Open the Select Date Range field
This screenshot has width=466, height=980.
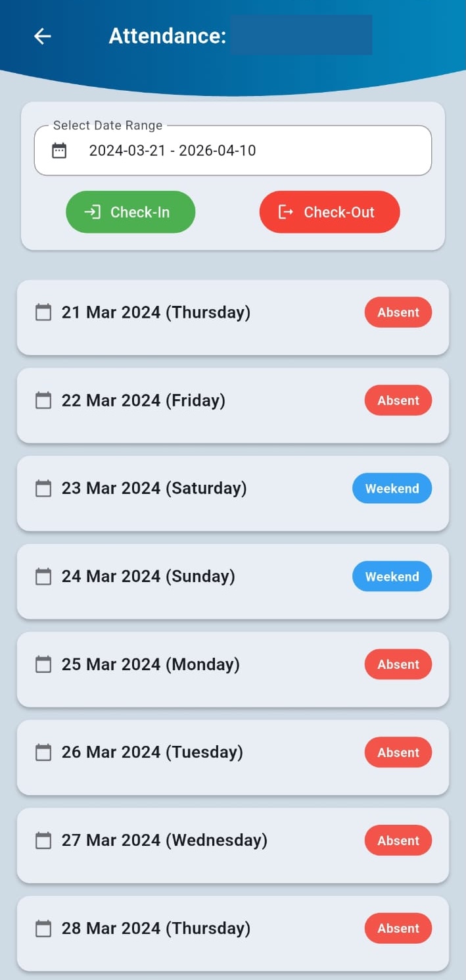(233, 151)
